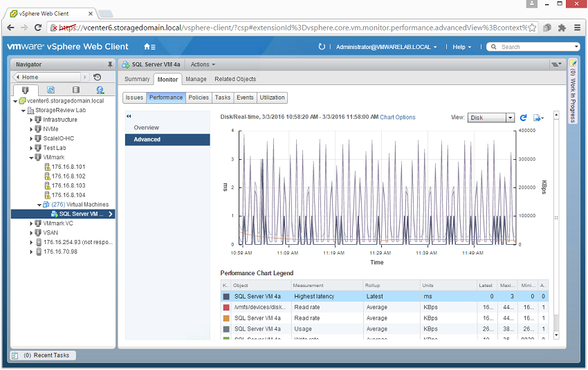Click the browser address bar
The image size is (588, 370).
click(293, 28)
